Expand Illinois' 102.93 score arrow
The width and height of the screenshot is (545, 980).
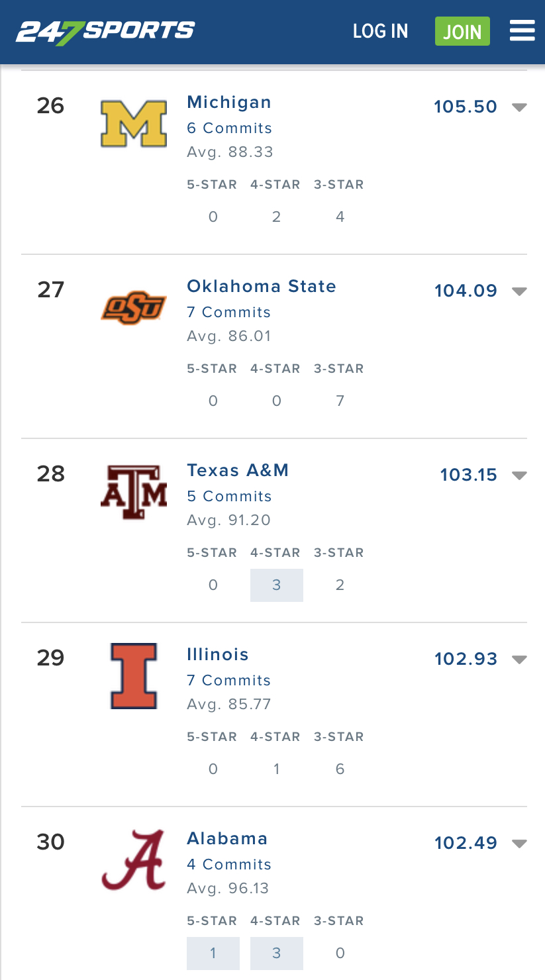coord(519,660)
